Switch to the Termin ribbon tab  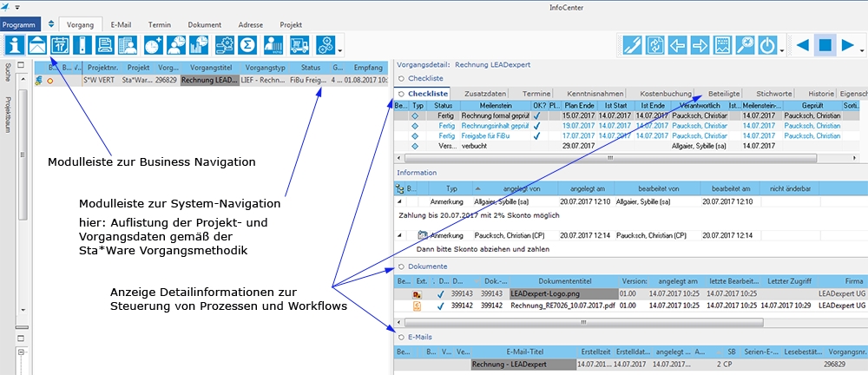[x=160, y=24]
